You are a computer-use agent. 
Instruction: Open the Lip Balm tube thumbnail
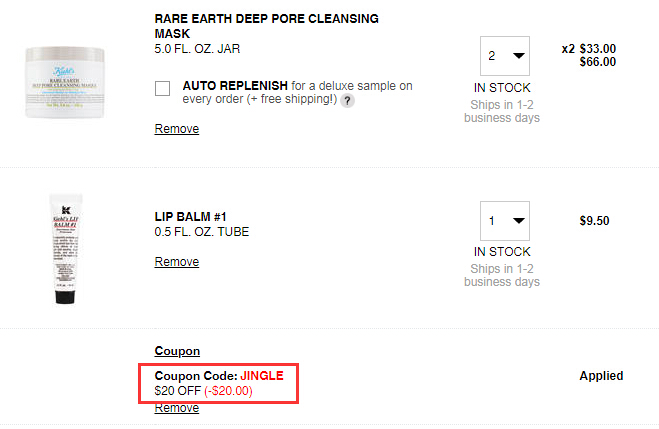coord(66,249)
